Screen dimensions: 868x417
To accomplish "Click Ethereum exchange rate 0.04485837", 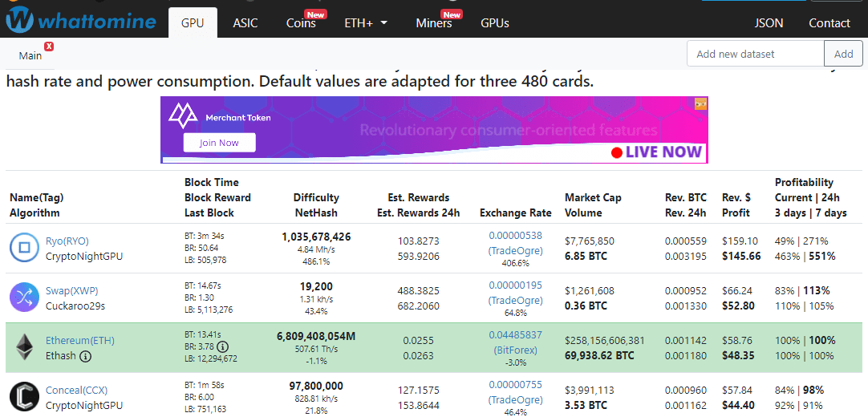I will [x=515, y=335].
